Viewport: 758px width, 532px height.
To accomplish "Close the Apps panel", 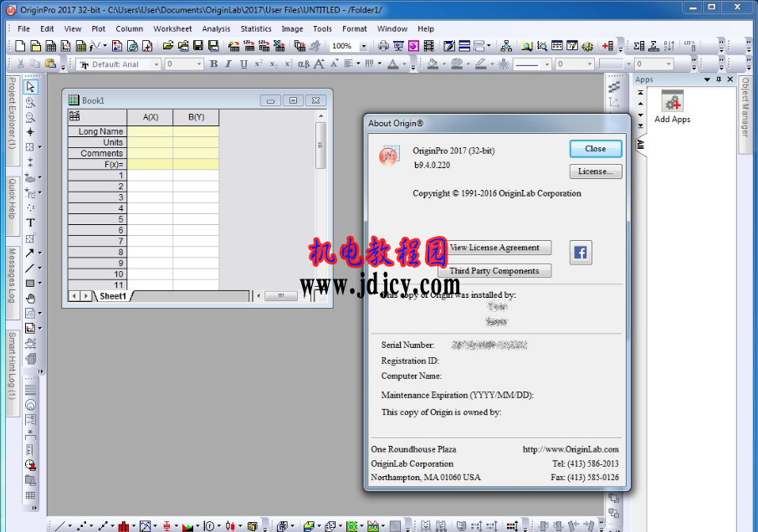I will click(x=730, y=79).
